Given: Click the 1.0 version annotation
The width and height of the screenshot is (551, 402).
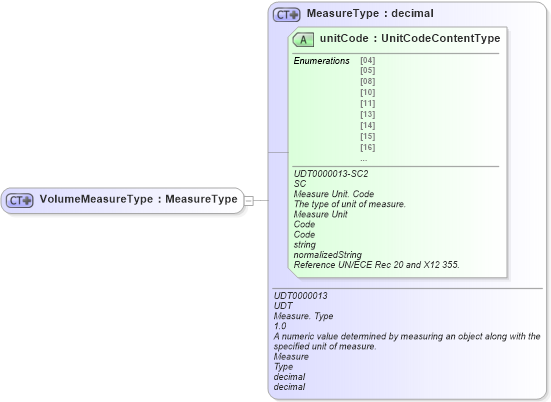Looking at the screenshot, I should coord(280,326).
